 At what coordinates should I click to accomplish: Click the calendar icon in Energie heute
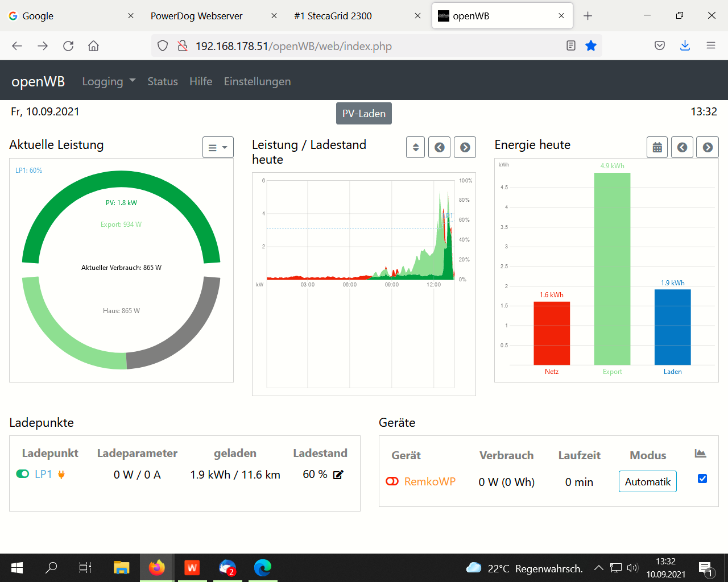[657, 148]
